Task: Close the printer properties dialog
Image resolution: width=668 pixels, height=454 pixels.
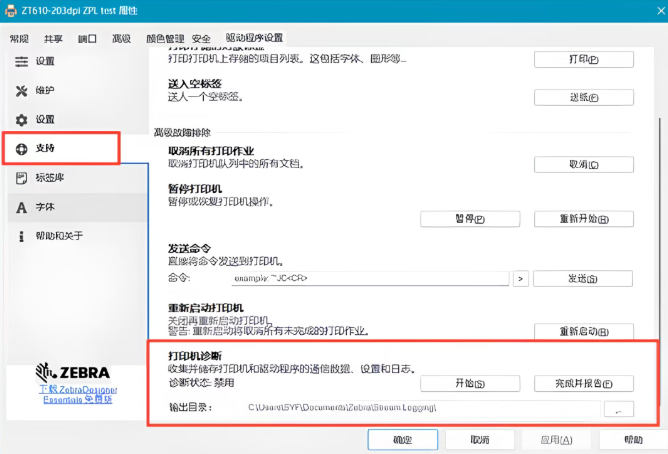Action: [661, 11]
